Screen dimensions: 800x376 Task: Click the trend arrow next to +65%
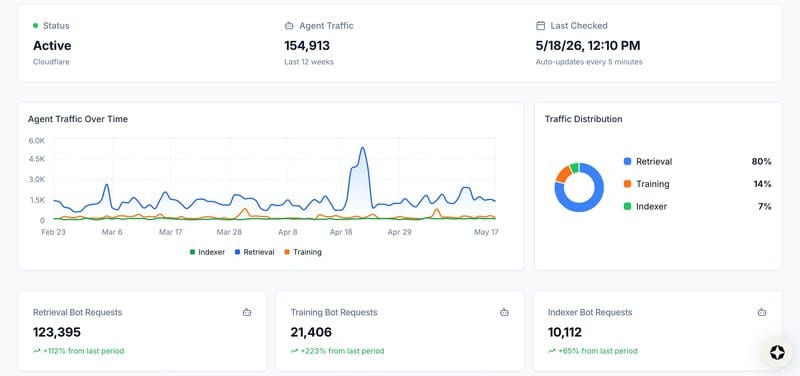point(552,351)
